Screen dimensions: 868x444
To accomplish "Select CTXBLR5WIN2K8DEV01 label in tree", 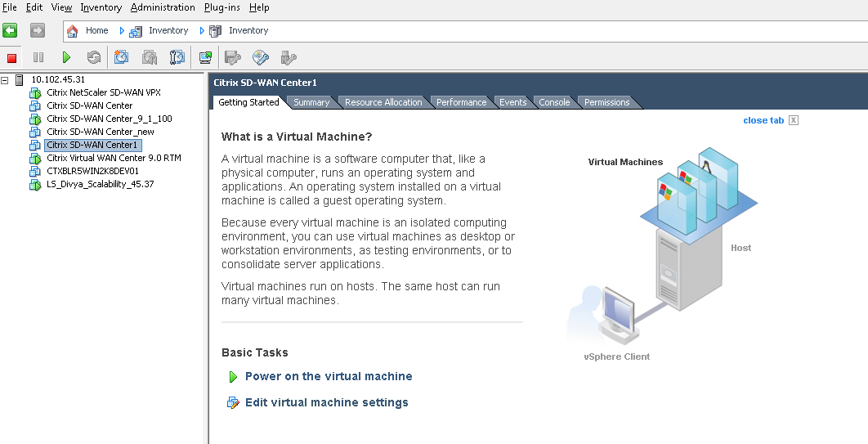I will pyautogui.click(x=93, y=171).
